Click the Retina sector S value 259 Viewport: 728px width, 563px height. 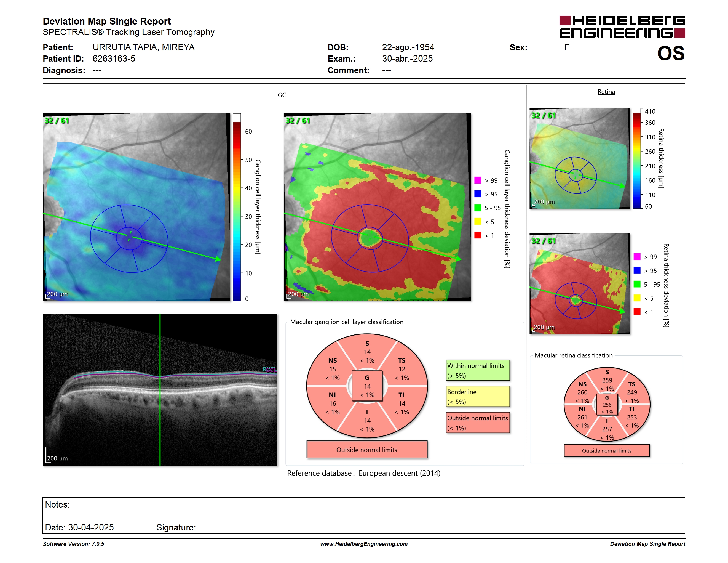coord(607,380)
